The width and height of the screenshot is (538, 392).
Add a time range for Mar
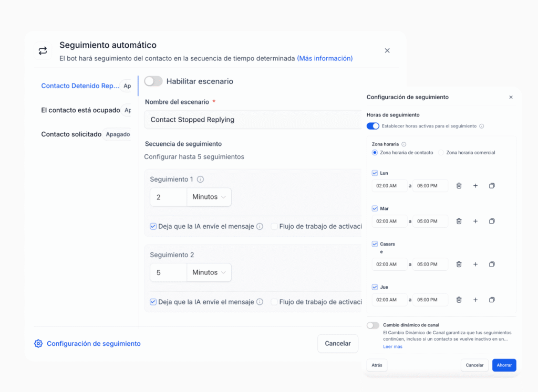475,221
